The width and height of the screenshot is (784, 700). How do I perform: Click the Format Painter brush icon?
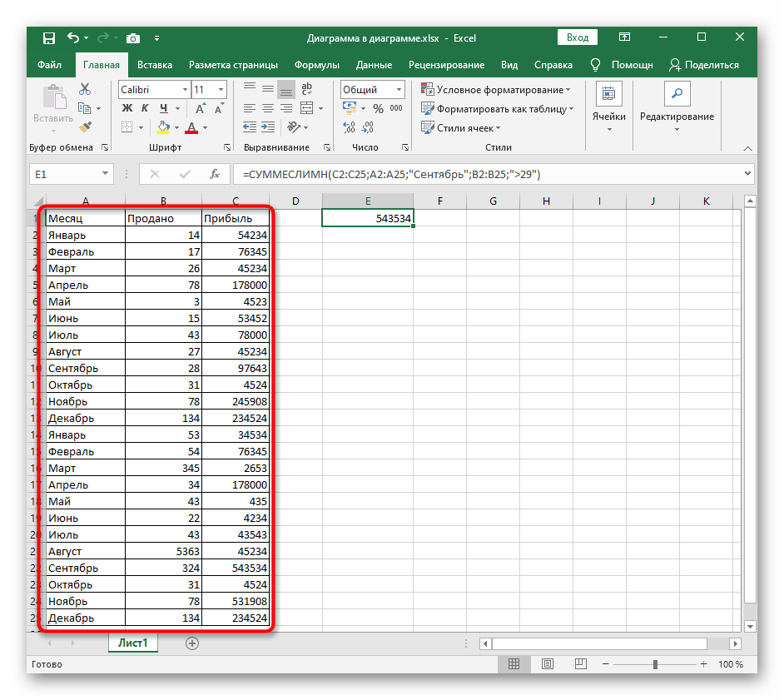86,127
